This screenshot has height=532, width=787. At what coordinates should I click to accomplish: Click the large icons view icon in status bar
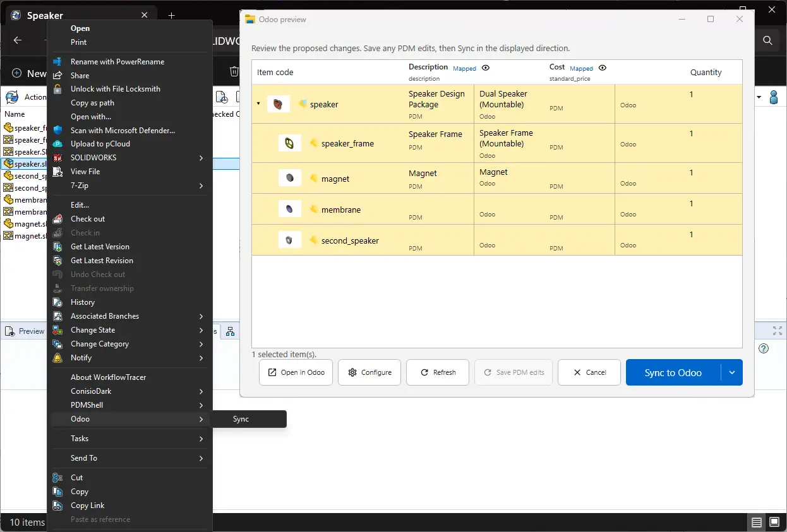click(774, 523)
